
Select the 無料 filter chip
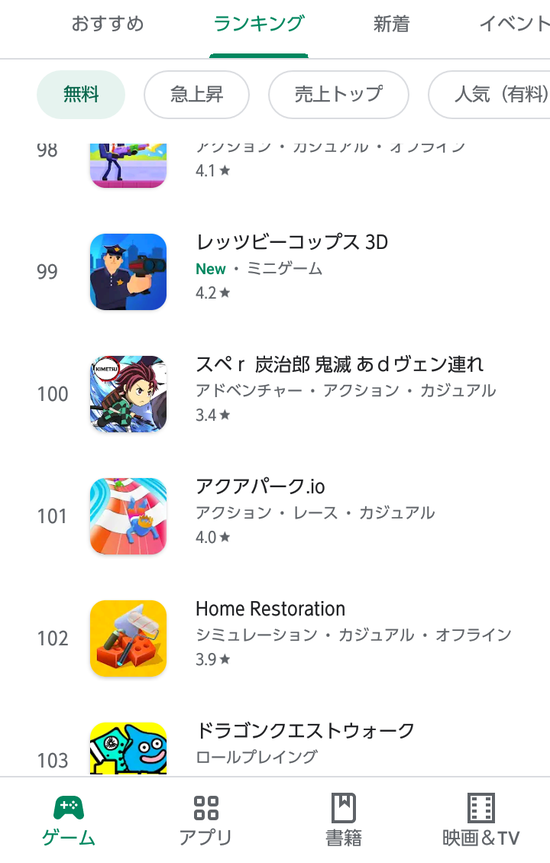[x=81, y=95]
